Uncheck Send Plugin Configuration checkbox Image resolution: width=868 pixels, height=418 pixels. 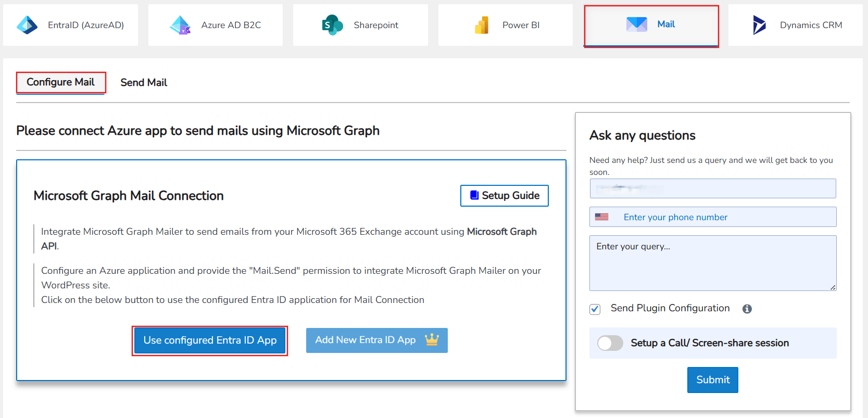point(595,309)
